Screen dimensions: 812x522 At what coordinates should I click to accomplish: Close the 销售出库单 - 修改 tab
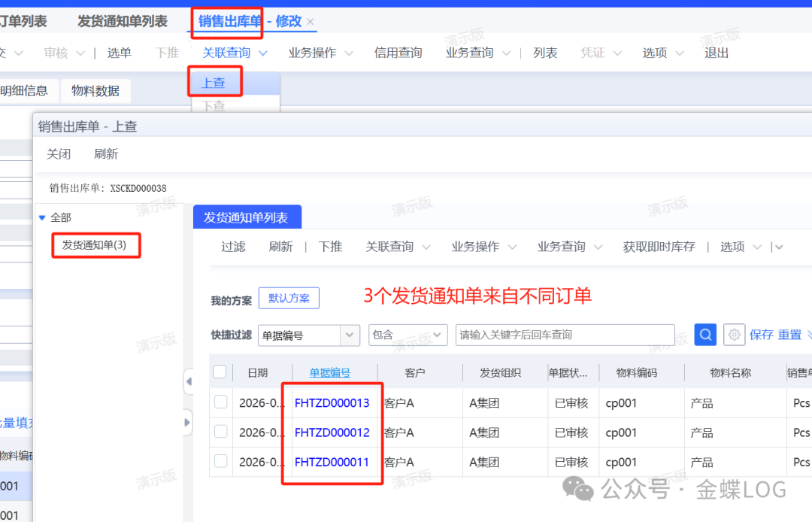311,22
